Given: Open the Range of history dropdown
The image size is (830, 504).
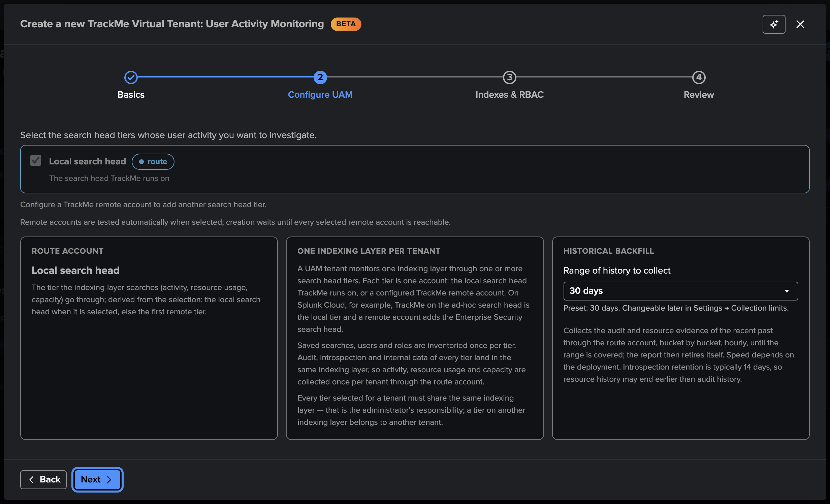Looking at the screenshot, I should [680, 291].
